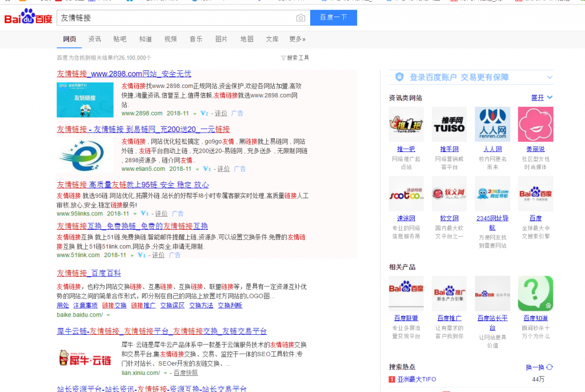Click the V1 badge for www.51link.com

[142, 255]
